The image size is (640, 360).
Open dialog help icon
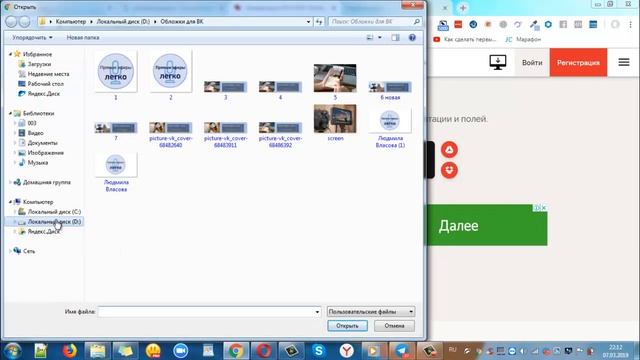(412, 38)
